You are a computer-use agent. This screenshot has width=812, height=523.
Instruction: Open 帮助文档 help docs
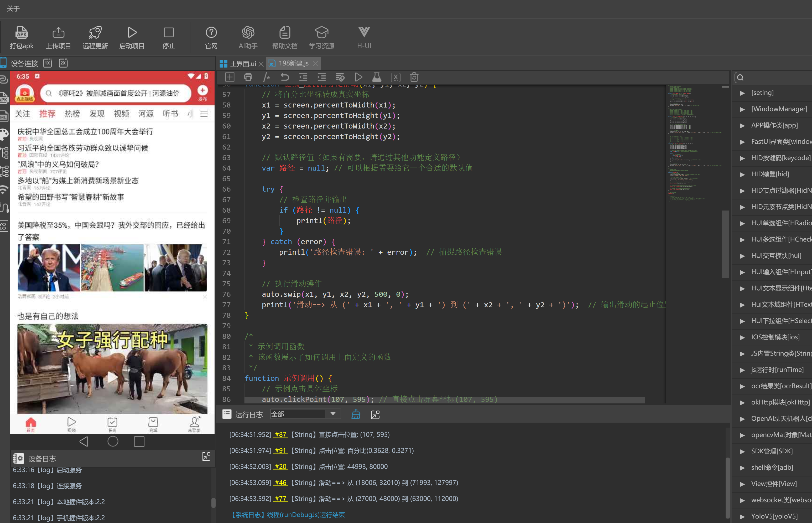285,38
